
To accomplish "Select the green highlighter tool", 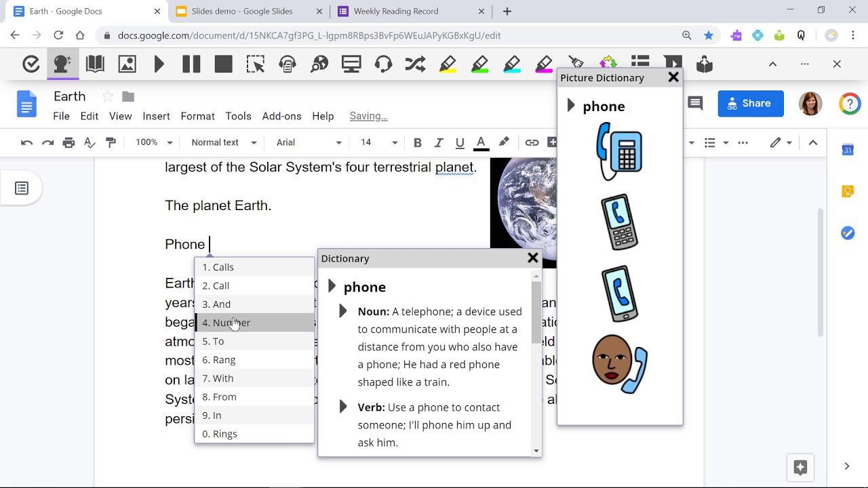I will click(479, 64).
